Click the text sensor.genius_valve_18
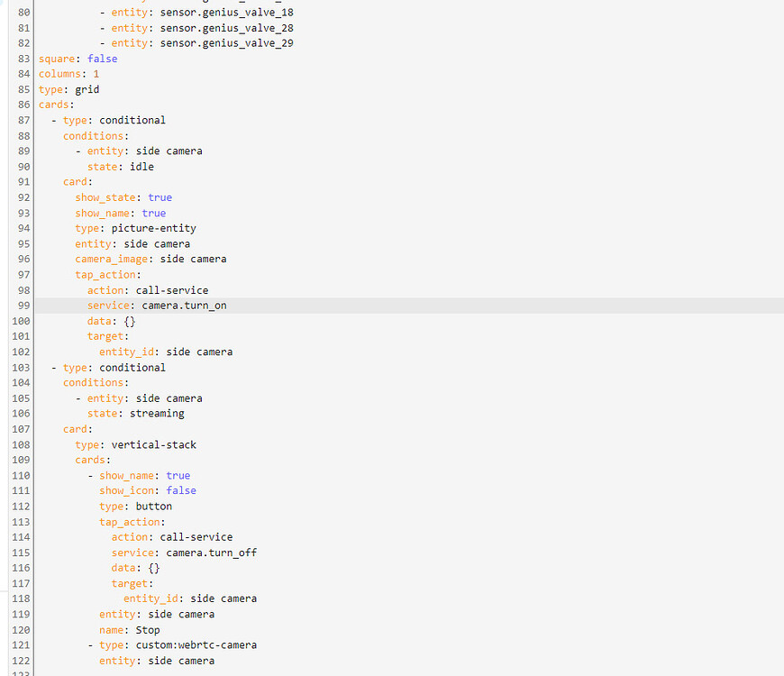Viewport: 784px width, 676px height. pos(226,13)
